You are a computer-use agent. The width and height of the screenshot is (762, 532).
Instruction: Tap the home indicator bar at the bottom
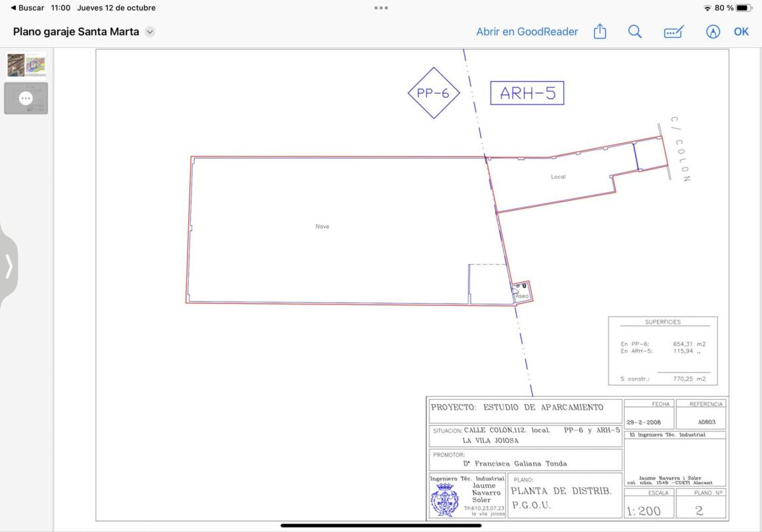(381, 525)
